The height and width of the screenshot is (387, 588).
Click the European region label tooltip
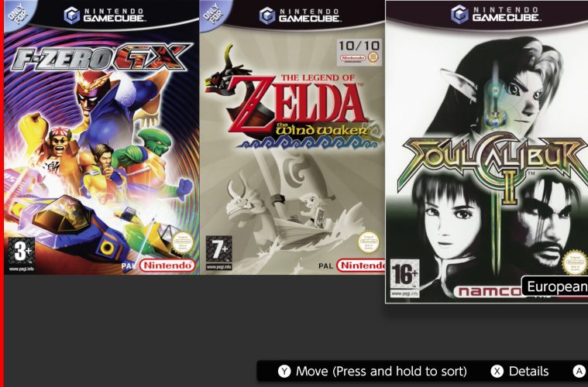click(555, 287)
